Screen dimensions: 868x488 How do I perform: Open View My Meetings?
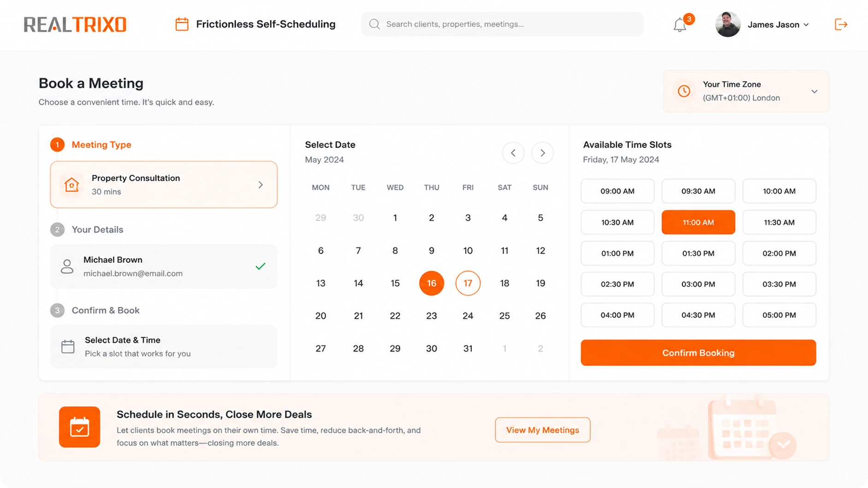coord(542,430)
